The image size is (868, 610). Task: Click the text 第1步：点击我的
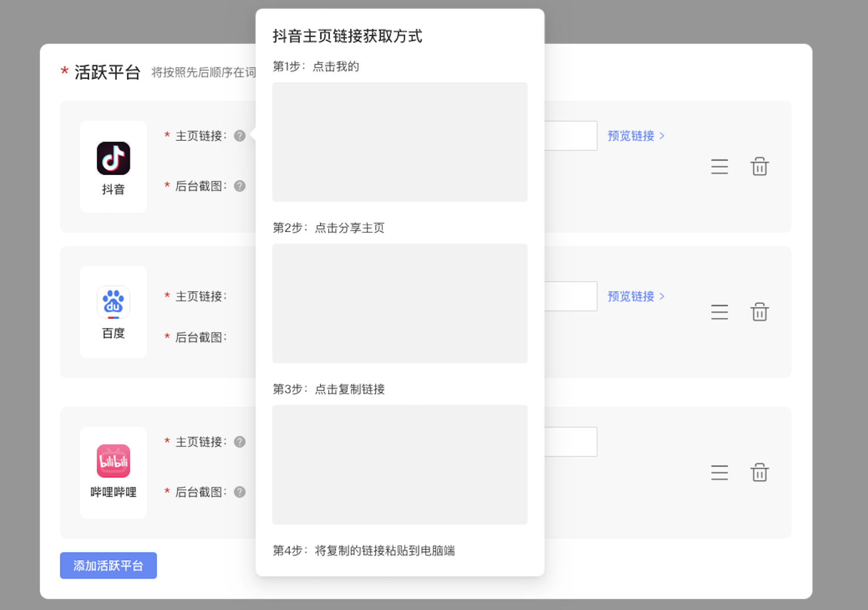316,66
